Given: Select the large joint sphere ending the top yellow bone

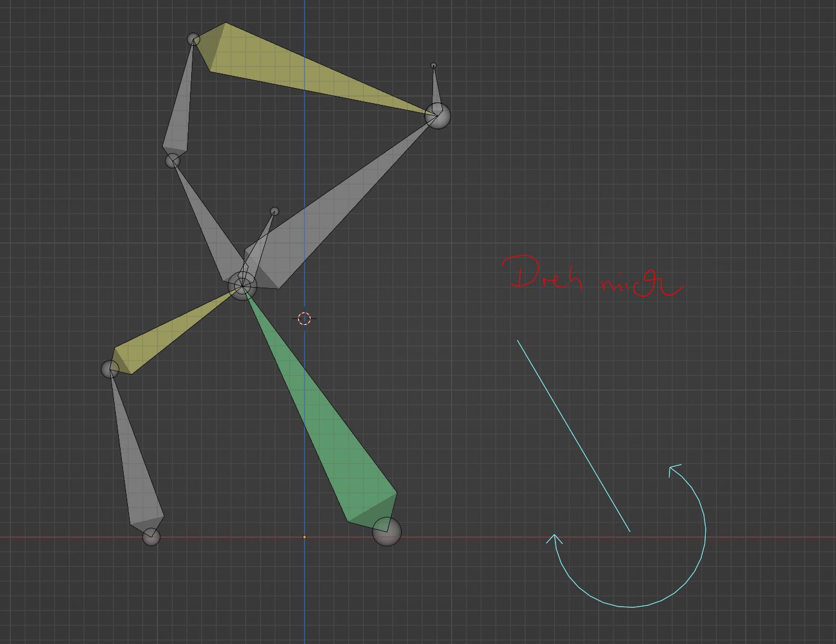Looking at the screenshot, I should click(x=437, y=115).
